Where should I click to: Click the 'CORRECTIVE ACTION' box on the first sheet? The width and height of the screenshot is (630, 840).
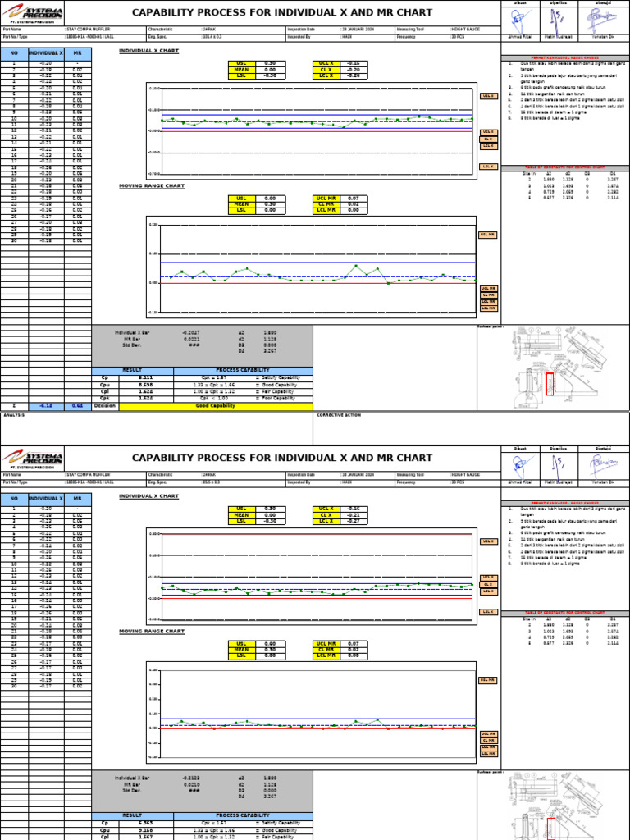472,428
